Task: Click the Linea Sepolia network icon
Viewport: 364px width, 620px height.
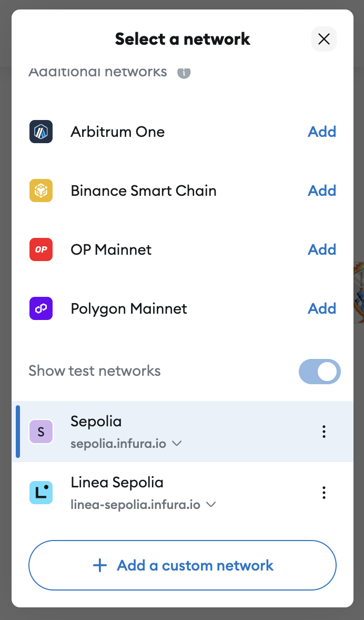Action: 41,493
